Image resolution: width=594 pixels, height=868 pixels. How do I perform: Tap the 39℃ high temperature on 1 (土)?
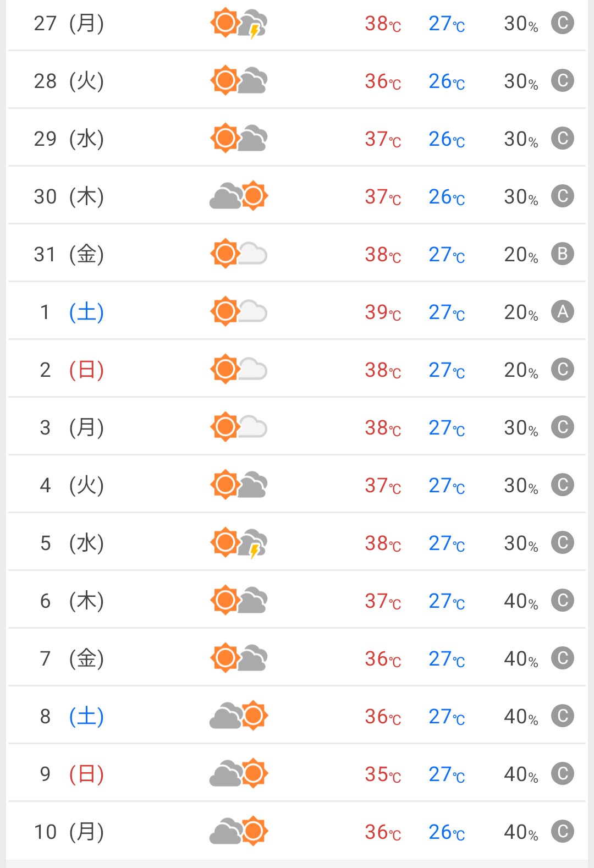click(383, 312)
